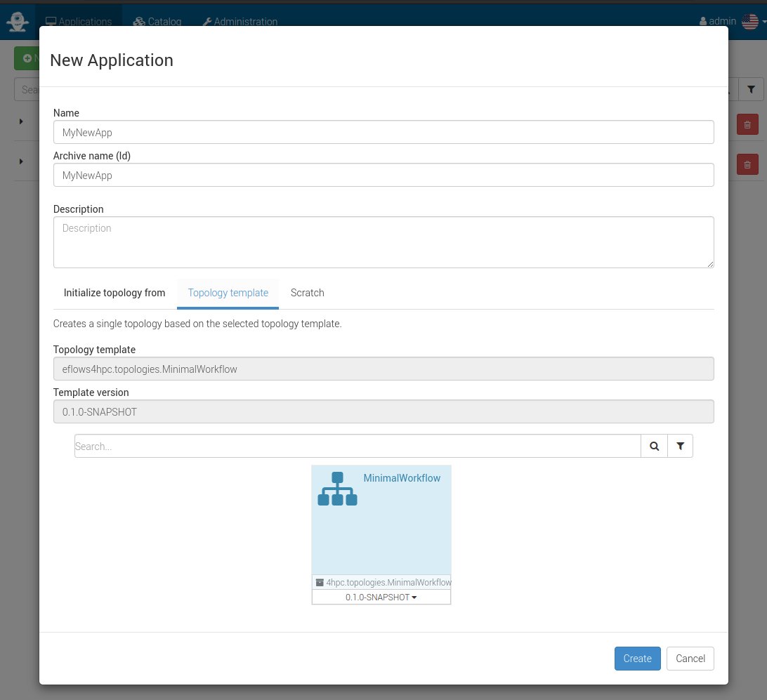Click the Archive name (Id) field
Screen dimensions: 767x700
coord(383,175)
